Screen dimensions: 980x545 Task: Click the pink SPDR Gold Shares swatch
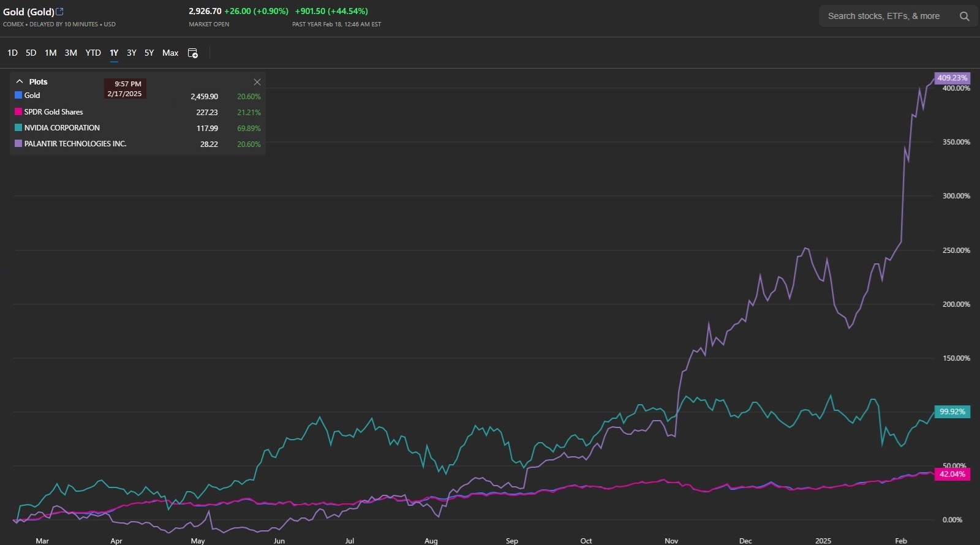18,112
